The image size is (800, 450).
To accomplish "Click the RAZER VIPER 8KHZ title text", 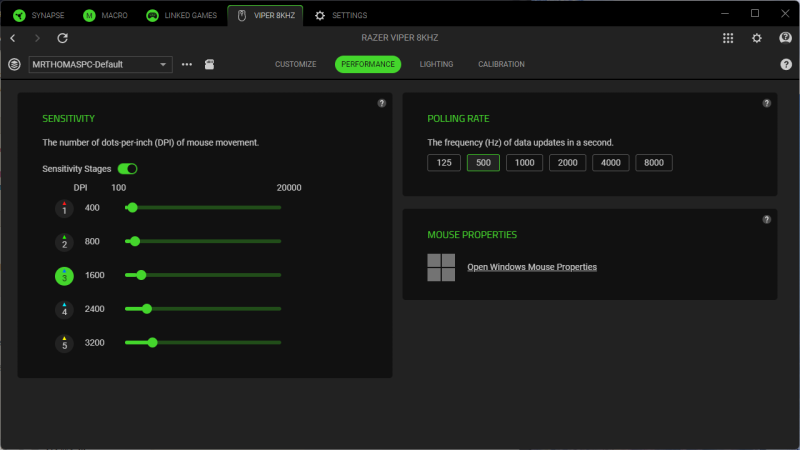I will click(x=399, y=38).
